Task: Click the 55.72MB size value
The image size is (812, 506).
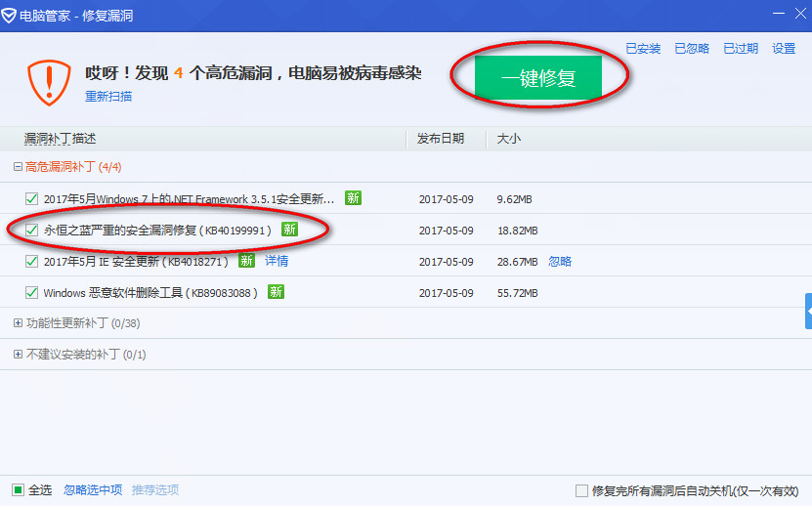Action: click(x=517, y=293)
